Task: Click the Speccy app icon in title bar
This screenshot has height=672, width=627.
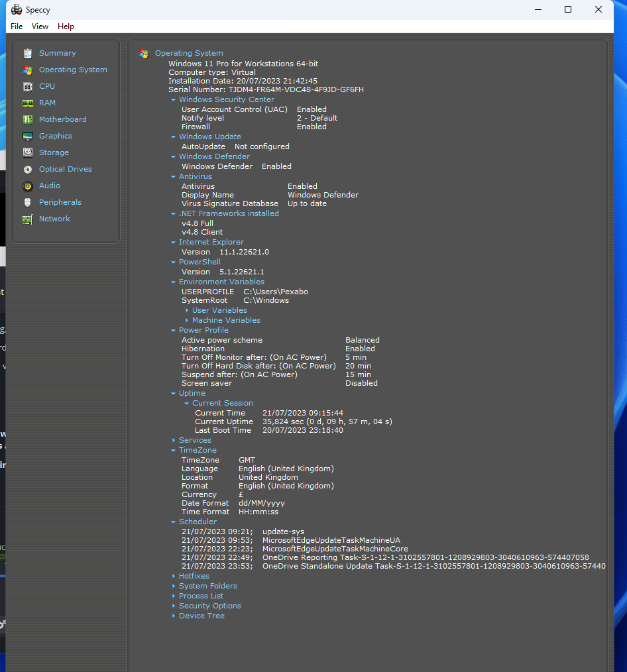Action: 17,9
